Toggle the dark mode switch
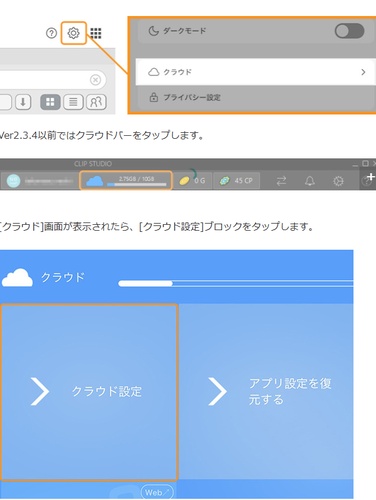This screenshot has height=500, width=376. tap(349, 31)
